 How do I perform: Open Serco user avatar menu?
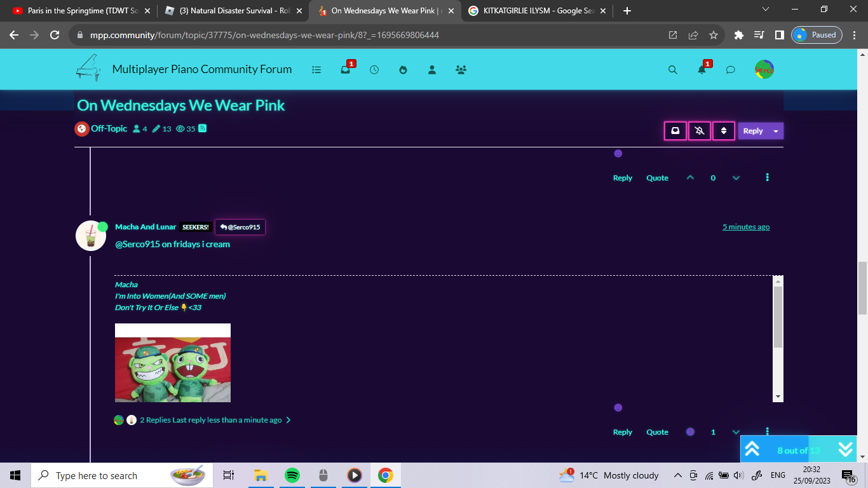(x=764, y=70)
